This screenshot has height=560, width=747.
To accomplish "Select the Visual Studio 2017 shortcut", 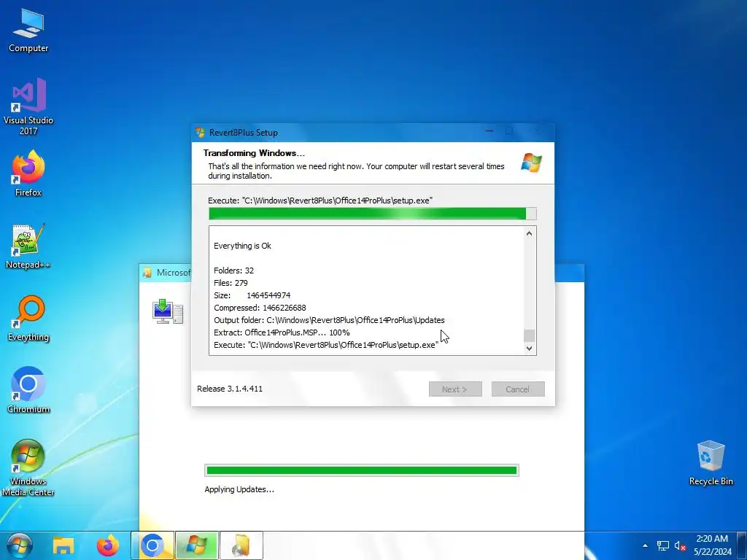I will click(x=28, y=106).
